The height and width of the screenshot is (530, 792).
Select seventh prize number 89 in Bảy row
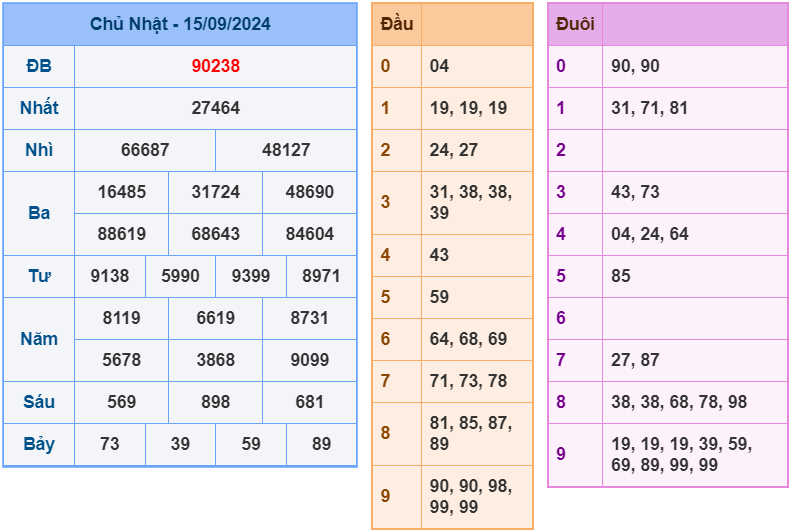[x=321, y=444]
